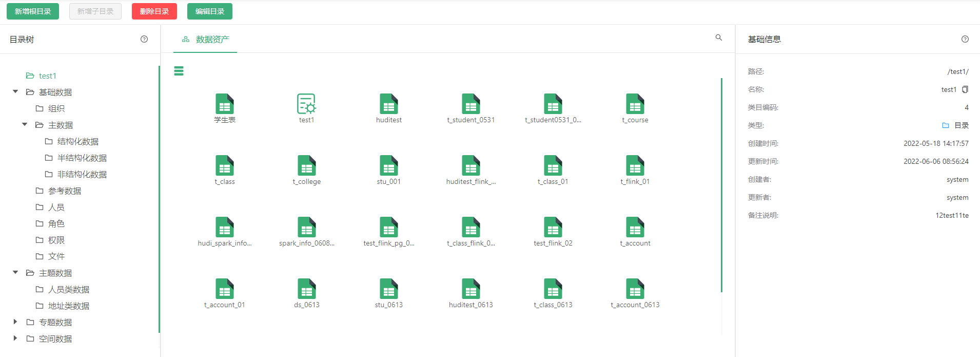980x357 pixels.
Task: Click the 新增根目录 button
Action: coord(33,11)
